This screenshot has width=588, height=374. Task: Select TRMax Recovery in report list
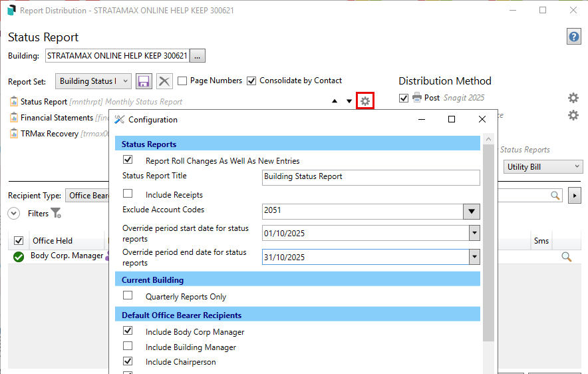(49, 134)
